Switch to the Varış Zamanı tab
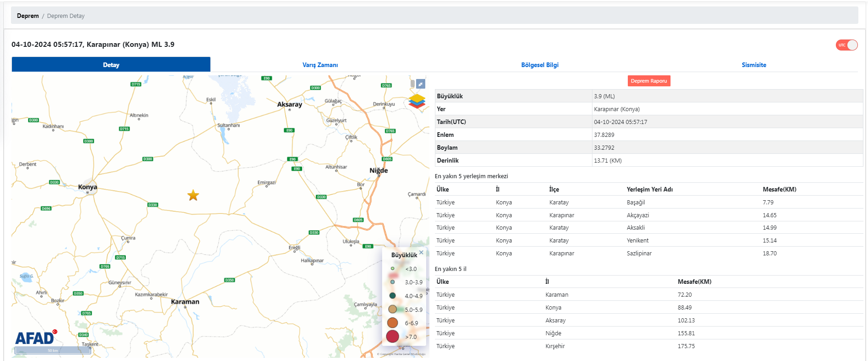868x361 pixels. (x=320, y=65)
